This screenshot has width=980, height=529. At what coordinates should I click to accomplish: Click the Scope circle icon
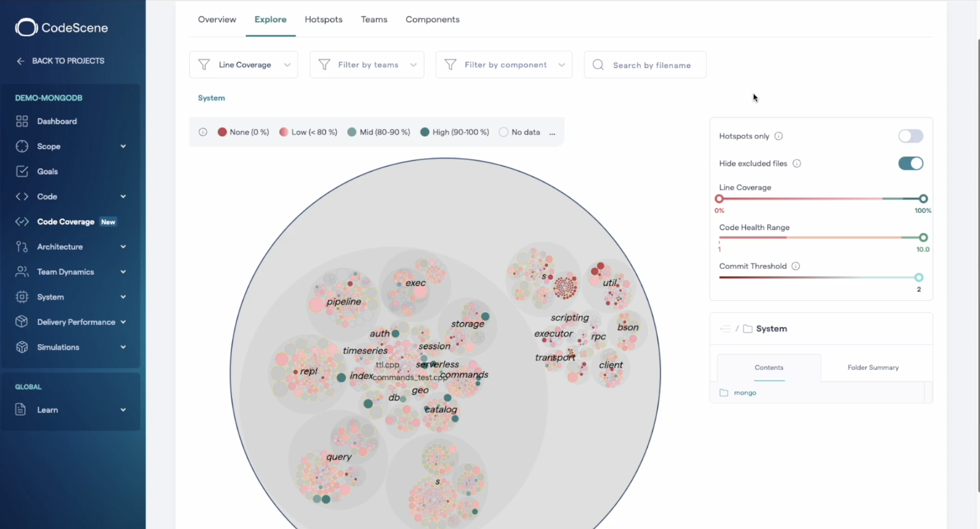point(22,146)
